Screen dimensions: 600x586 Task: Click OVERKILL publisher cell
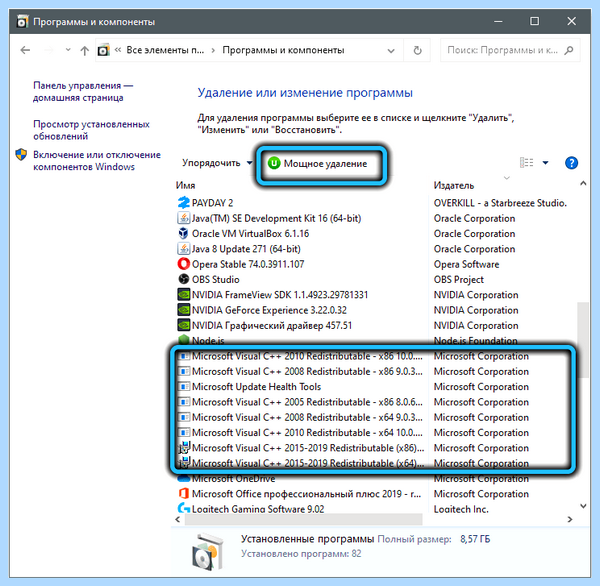[500, 203]
